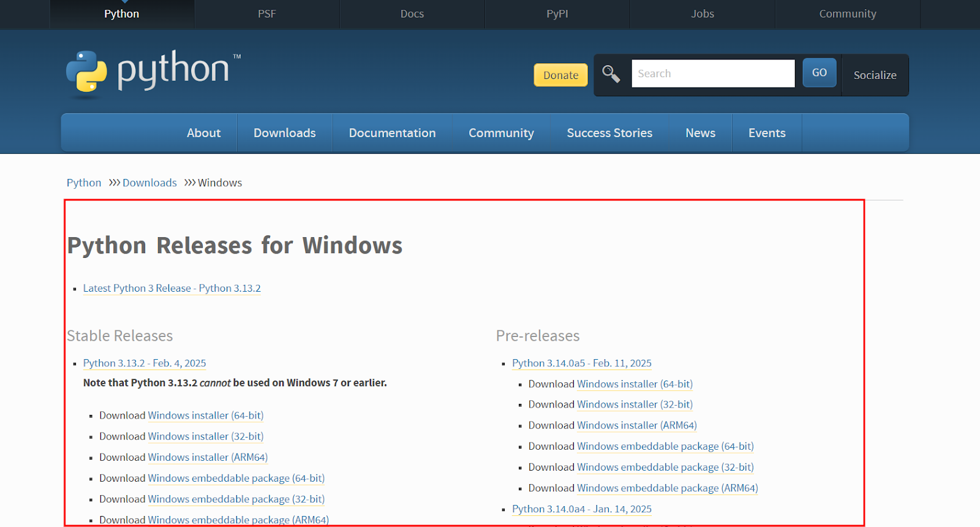Download pre-release Windows embeddable package (64-bit)
Screen dimensions: 980x527
665,446
